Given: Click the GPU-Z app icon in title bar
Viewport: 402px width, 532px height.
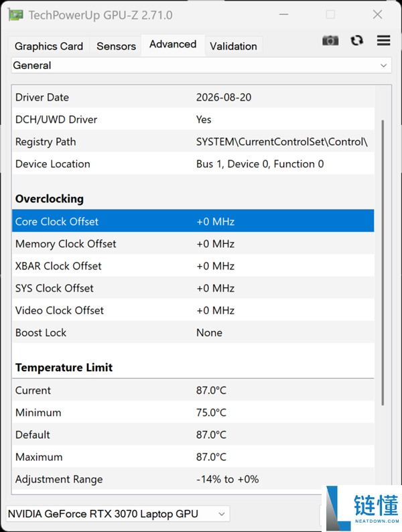Looking at the screenshot, I should pyautogui.click(x=15, y=15).
